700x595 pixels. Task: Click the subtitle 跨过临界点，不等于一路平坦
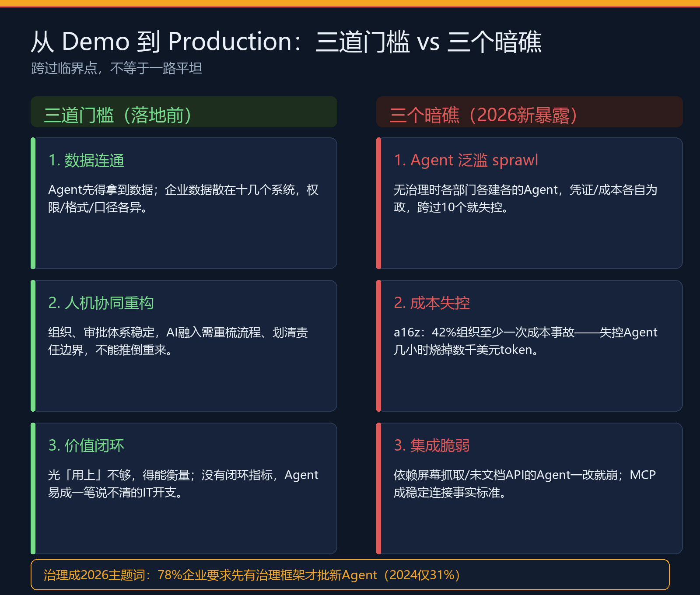116,68
